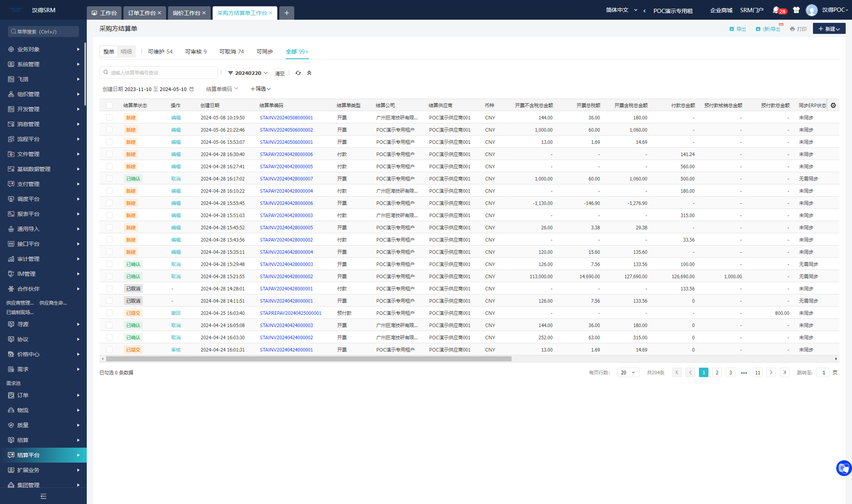This screenshot has width=852, height=504.
Task: Expand the +筛选 filter options
Action: pyautogui.click(x=260, y=89)
